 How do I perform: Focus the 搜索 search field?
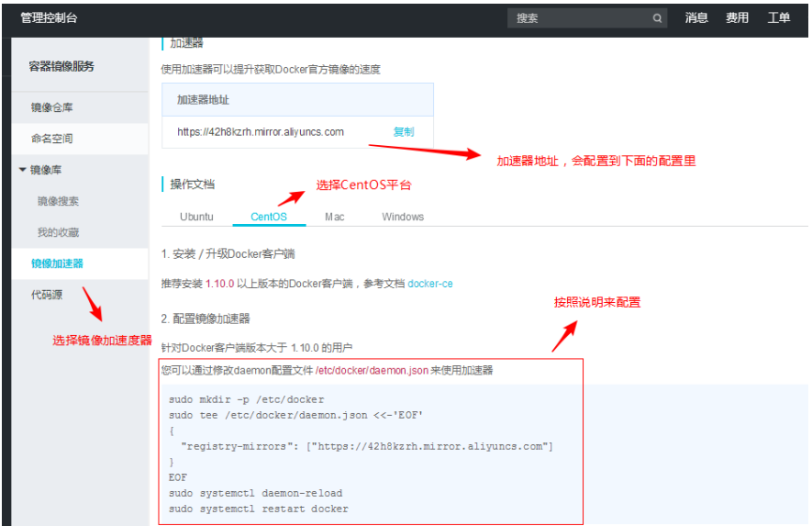point(586,18)
